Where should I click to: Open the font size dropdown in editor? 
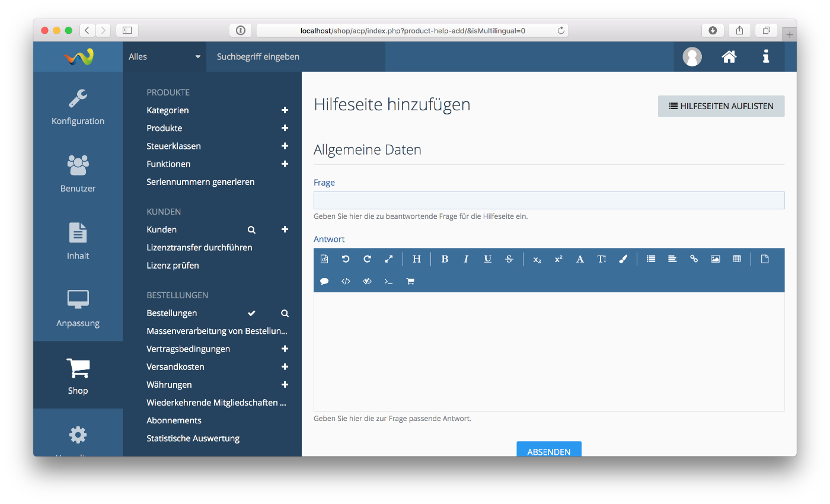pyautogui.click(x=601, y=259)
